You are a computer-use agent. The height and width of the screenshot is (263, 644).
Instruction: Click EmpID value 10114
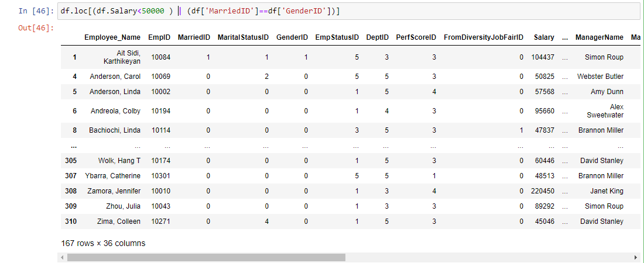tap(160, 130)
